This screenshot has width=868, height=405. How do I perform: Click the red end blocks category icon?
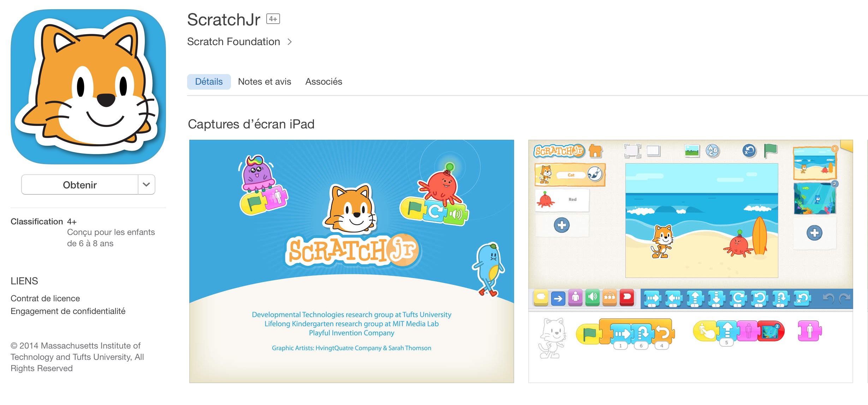coord(627,298)
